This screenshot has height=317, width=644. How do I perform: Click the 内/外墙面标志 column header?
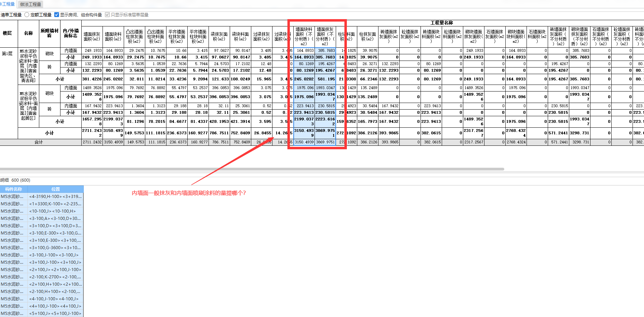point(71,33)
